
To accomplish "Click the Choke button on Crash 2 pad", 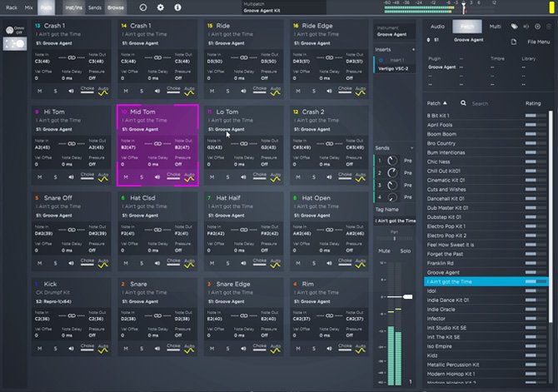I will [344, 175].
